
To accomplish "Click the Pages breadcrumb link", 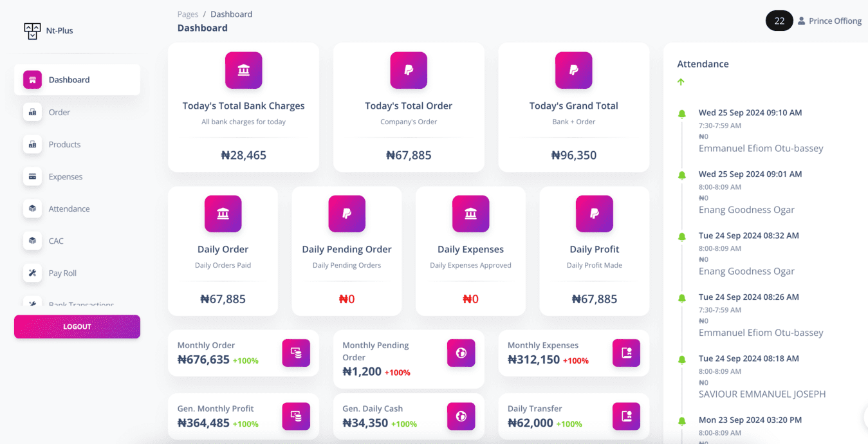I will tap(188, 14).
